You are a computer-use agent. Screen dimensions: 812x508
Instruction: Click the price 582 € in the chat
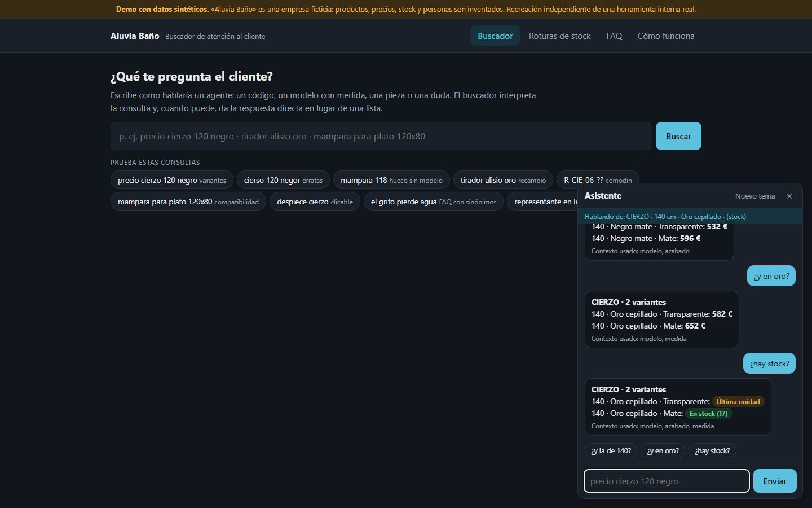pyautogui.click(x=722, y=314)
